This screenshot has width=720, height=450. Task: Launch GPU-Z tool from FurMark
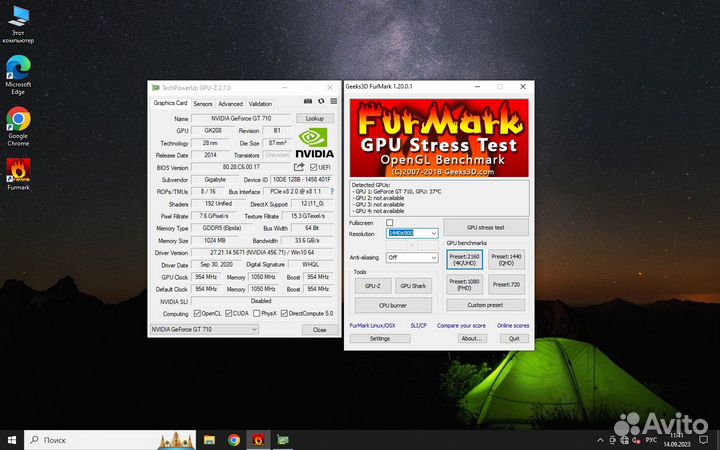coord(373,286)
